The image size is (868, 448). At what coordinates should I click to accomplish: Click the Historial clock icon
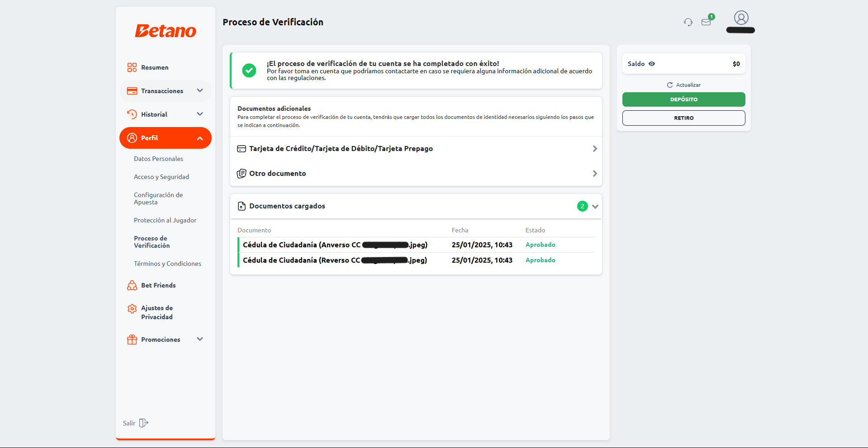point(132,114)
